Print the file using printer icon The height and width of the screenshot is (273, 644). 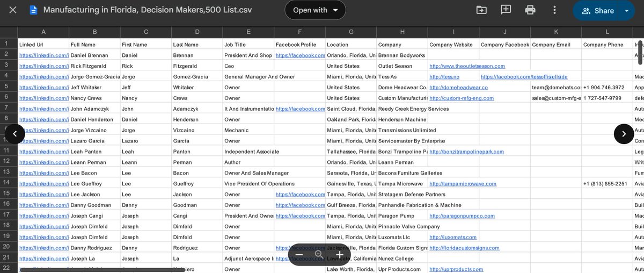pyautogui.click(x=530, y=10)
